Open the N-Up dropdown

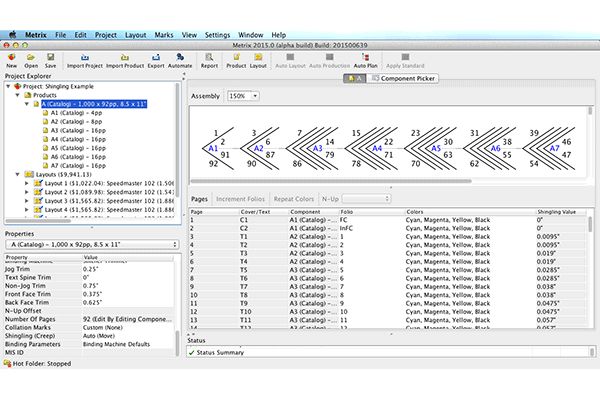pyautogui.click(x=366, y=199)
